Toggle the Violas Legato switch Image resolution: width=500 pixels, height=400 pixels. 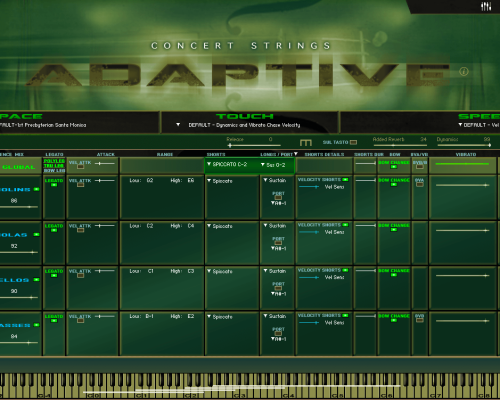(x=54, y=230)
